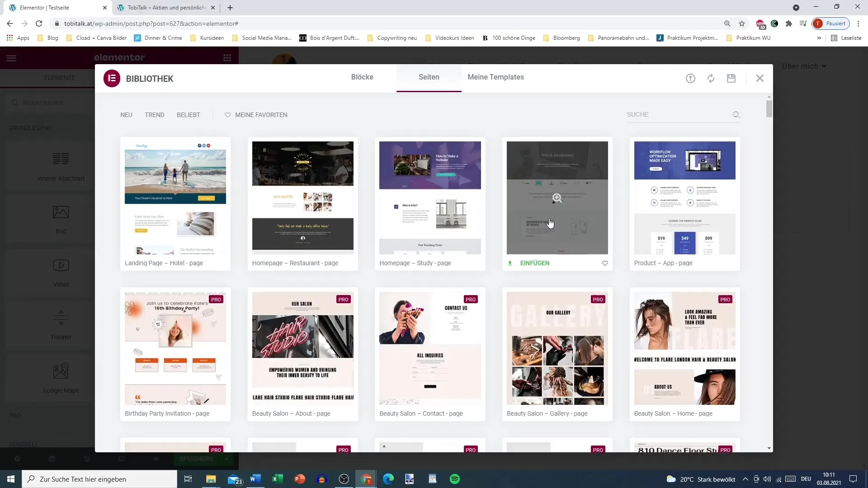Close the Elementor | Testseite tab

click(x=105, y=8)
